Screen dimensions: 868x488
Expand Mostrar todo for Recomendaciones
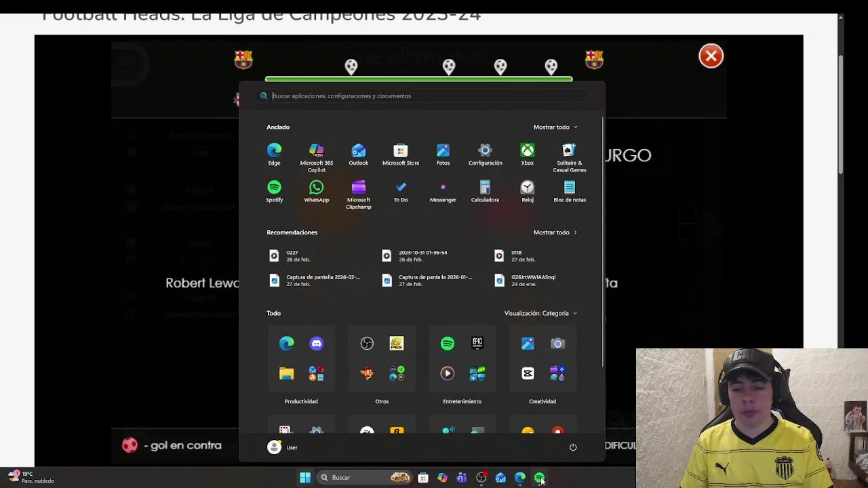(x=555, y=232)
